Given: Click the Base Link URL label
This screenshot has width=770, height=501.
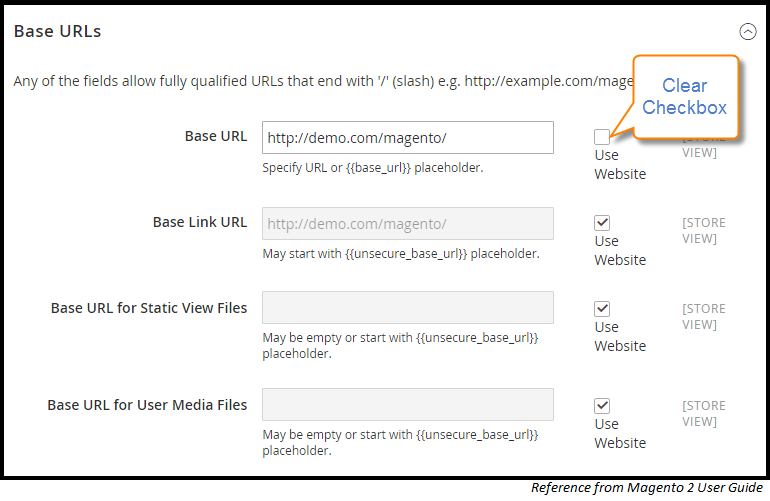Looking at the screenshot, I should click(x=200, y=222).
